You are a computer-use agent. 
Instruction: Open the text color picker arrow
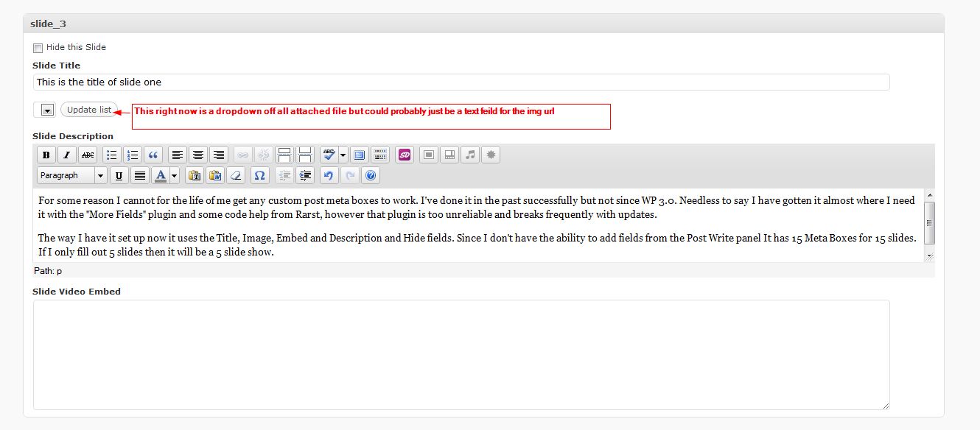coord(174,175)
